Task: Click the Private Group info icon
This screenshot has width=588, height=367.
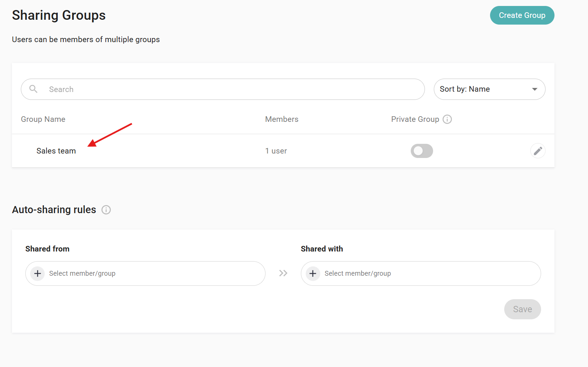Action: [447, 119]
